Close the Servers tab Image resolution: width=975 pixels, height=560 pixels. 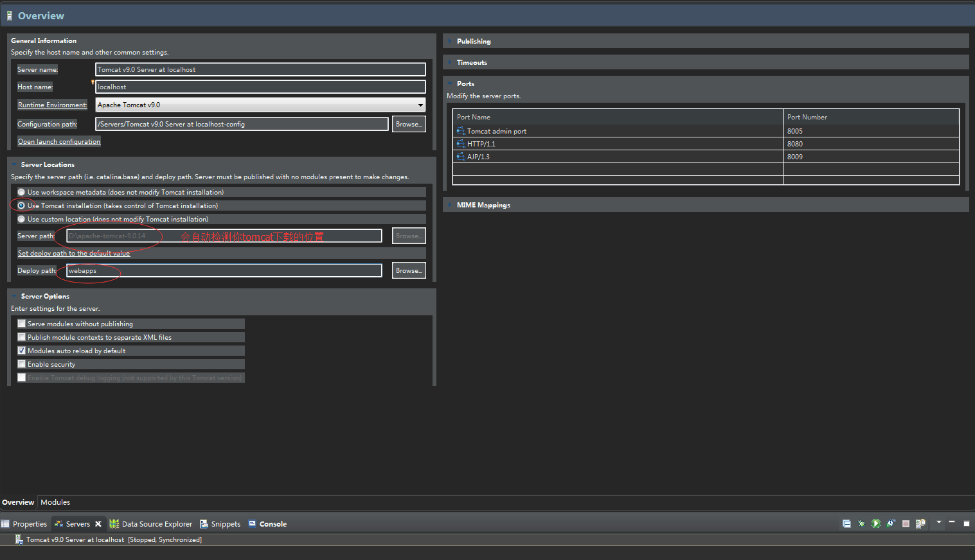[98, 524]
